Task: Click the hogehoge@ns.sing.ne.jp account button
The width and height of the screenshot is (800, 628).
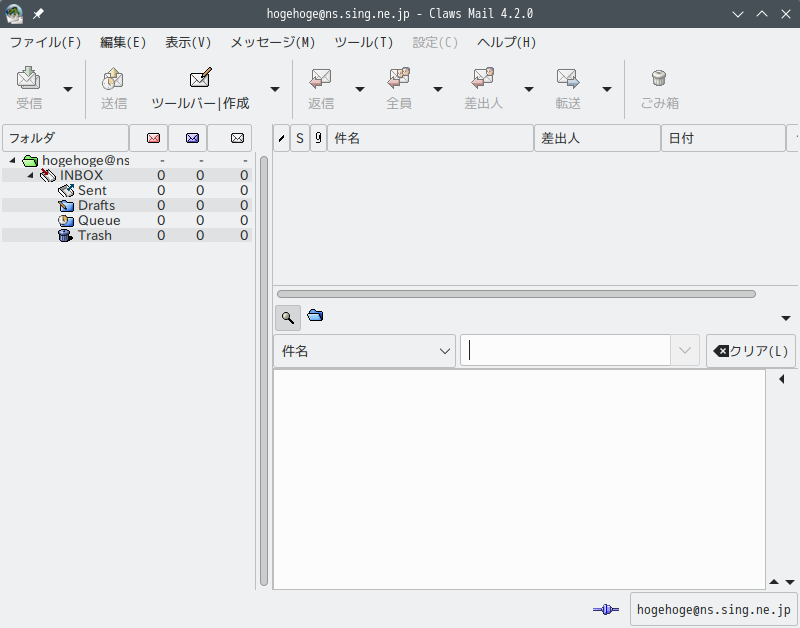Action: point(713,609)
